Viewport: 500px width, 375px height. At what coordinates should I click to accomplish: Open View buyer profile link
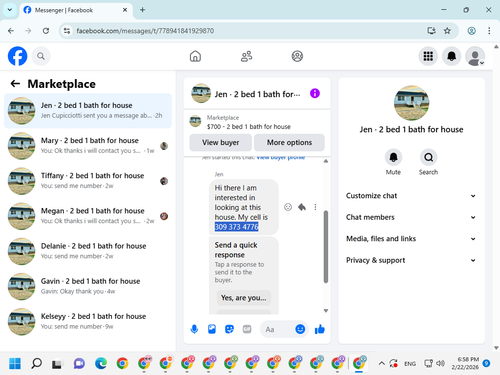tap(281, 157)
